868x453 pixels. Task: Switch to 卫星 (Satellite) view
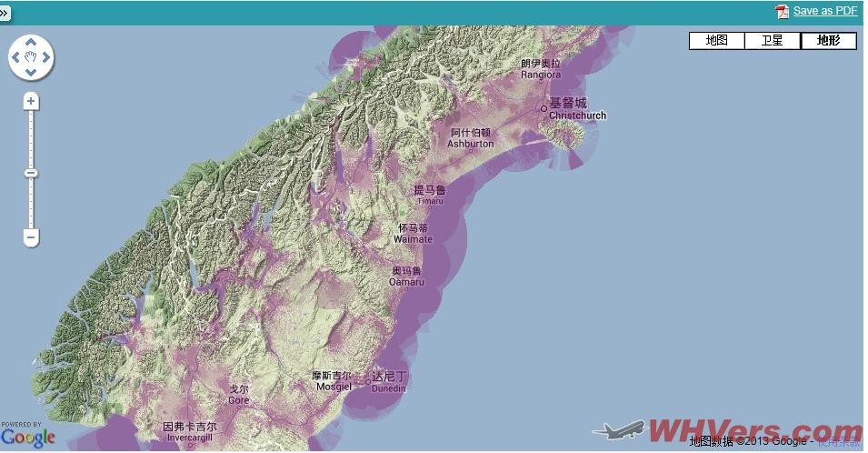pos(772,41)
